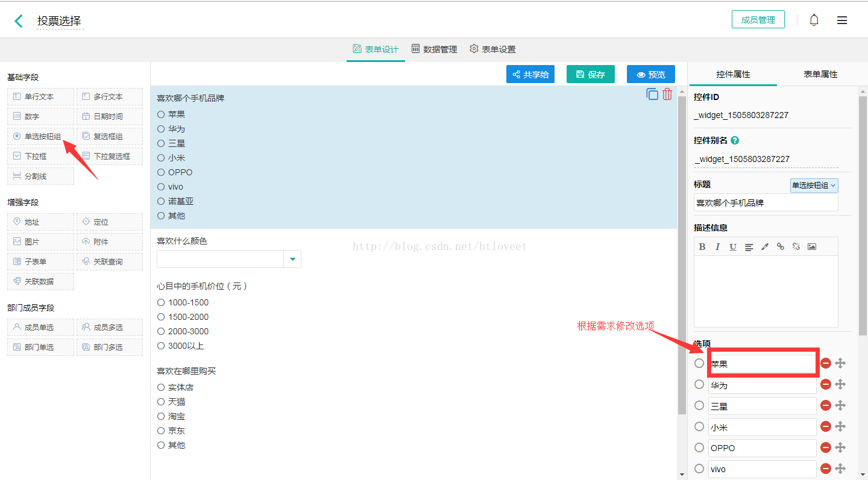Save the form with 保存
The height and width of the screenshot is (480, 868).
591,75
